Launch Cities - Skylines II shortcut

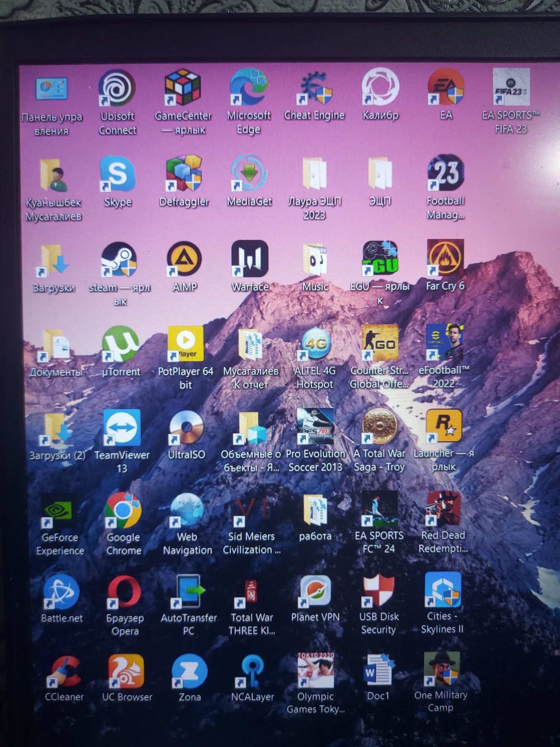pos(442,589)
